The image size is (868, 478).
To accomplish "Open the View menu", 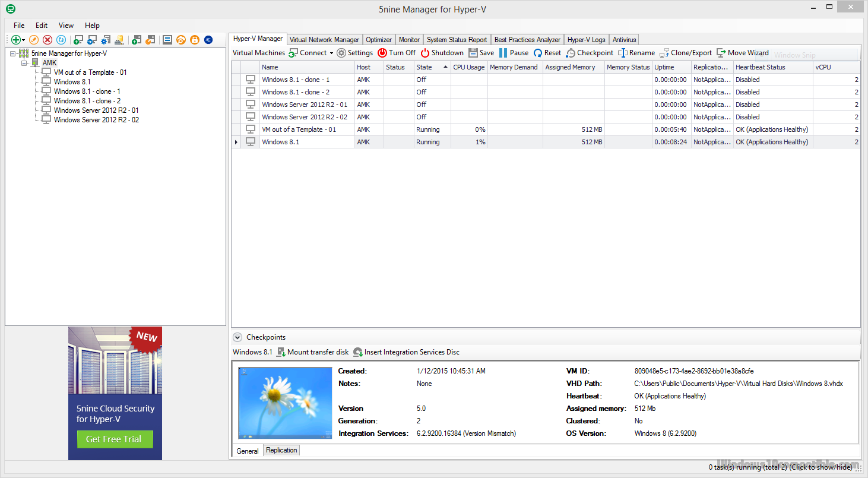I will (66, 26).
